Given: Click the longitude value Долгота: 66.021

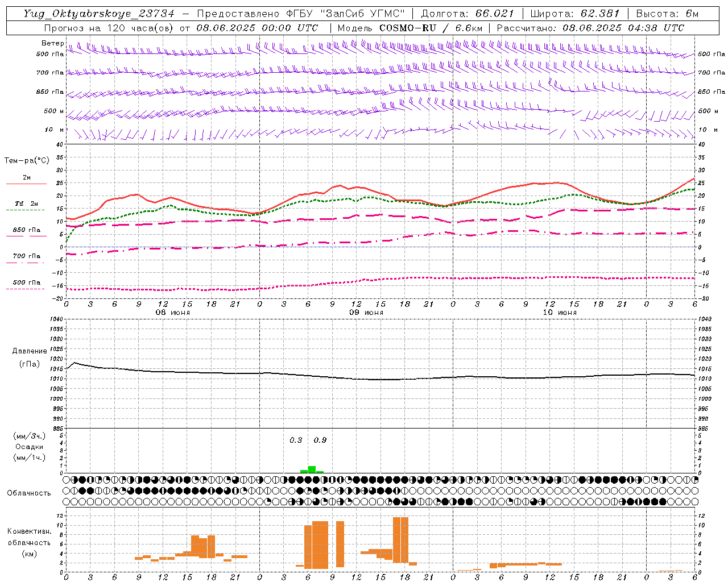Looking at the screenshot, I should [x=468, y=14].
